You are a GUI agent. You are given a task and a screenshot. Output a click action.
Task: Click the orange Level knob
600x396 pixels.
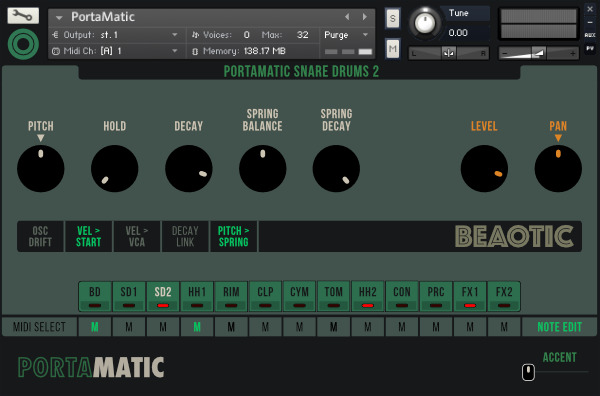tap(484, 168)
